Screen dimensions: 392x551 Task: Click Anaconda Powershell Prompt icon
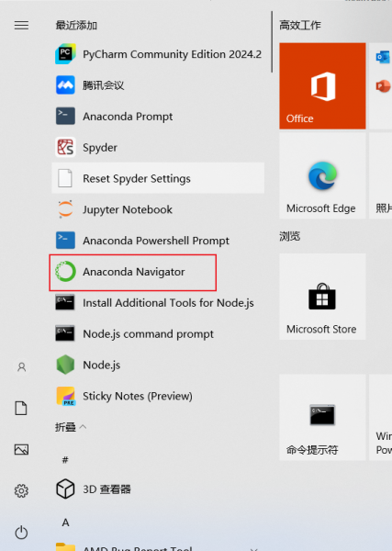tap(65, 241)
